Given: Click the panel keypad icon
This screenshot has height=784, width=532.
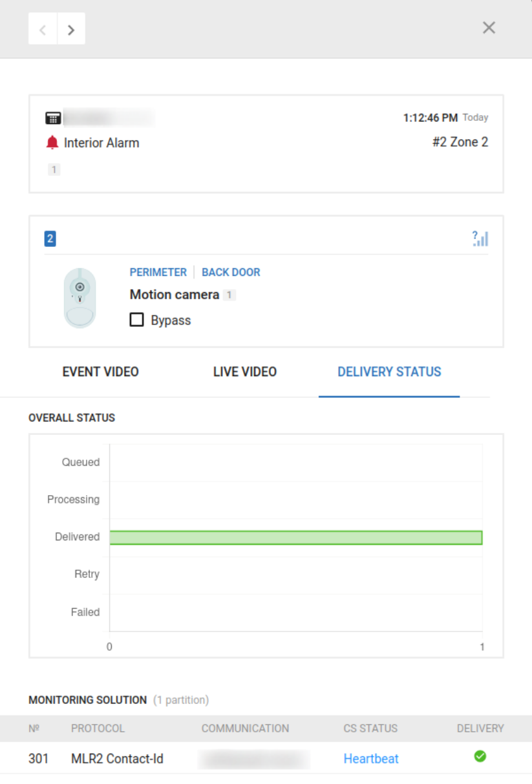Looking at the screenshot, I should (53, 118).
